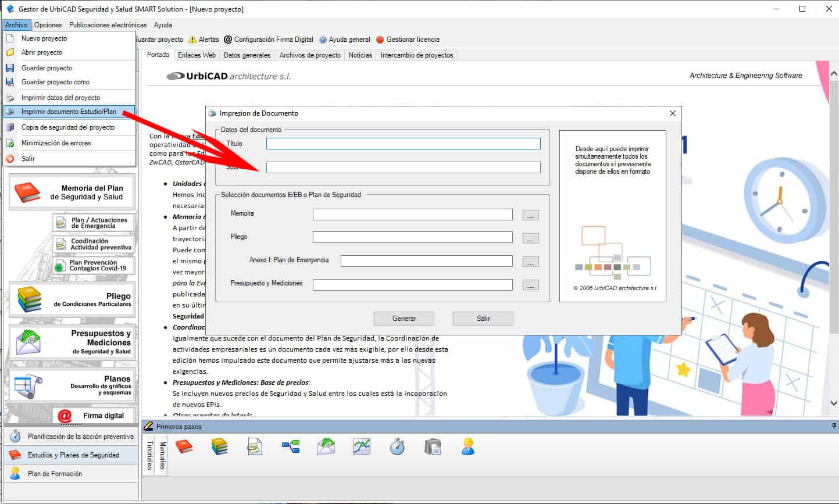
Task: Select Planificación de la acción preventiva
Action: click(72, 437)
